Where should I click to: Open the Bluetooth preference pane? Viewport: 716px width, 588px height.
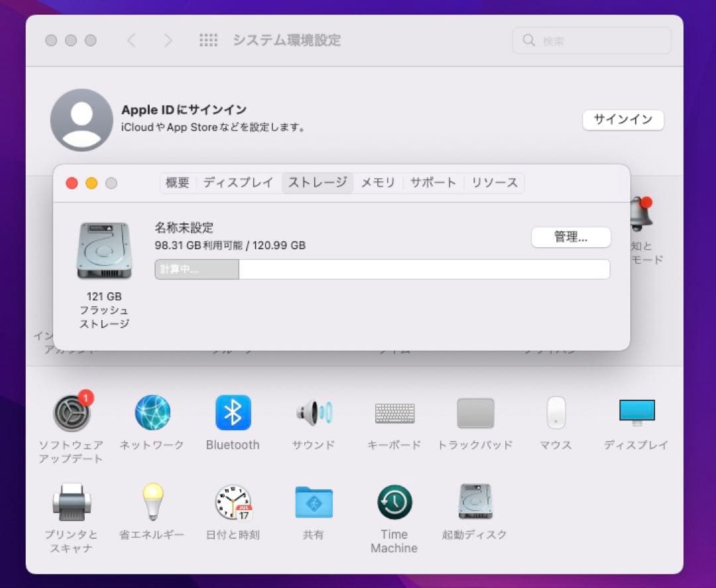(232, 413)
